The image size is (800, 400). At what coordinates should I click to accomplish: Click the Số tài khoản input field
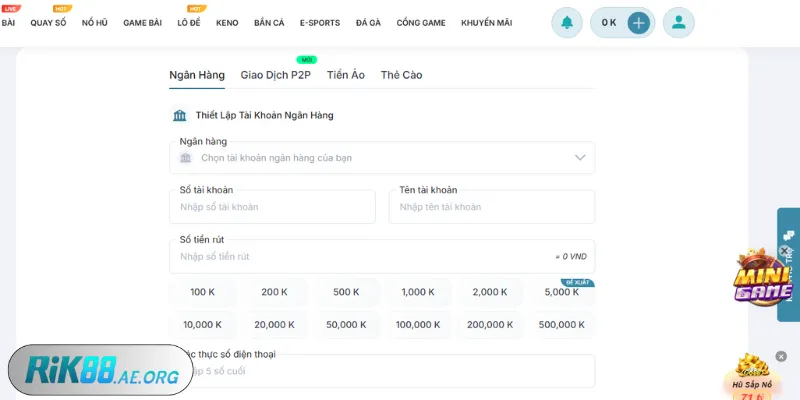[x=272, y=207]
